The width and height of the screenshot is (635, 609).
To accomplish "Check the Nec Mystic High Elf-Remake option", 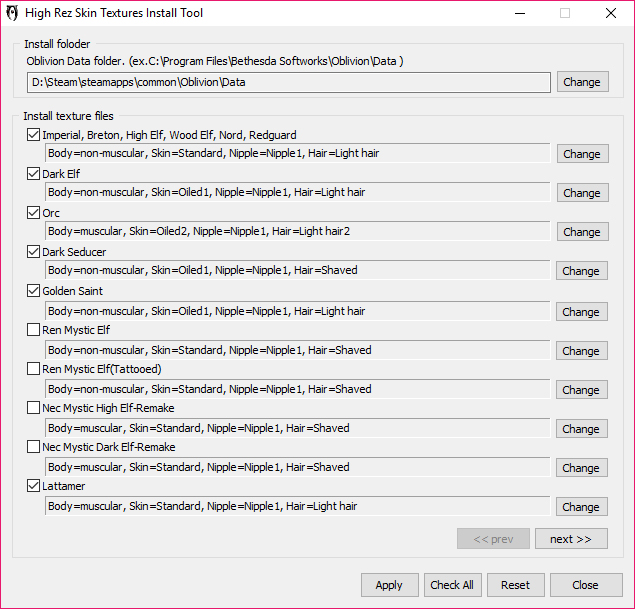I will (34, 408).
